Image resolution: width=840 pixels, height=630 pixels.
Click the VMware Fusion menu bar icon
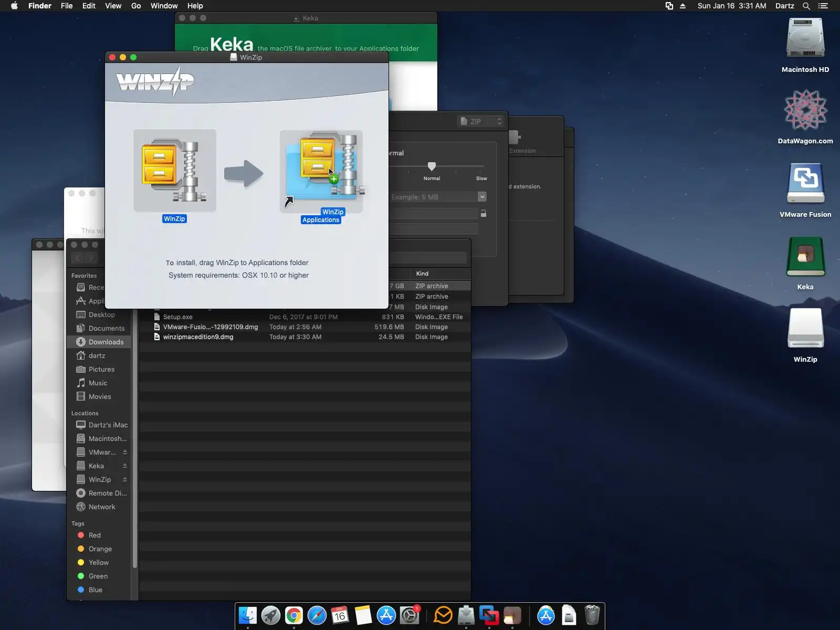click(x=669, y=6)
